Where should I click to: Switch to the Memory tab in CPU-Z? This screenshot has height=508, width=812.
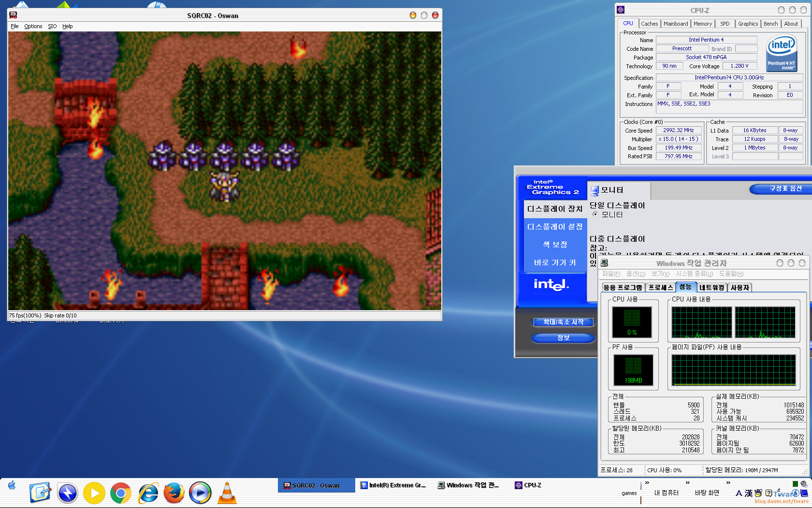(x=703, y=24)
